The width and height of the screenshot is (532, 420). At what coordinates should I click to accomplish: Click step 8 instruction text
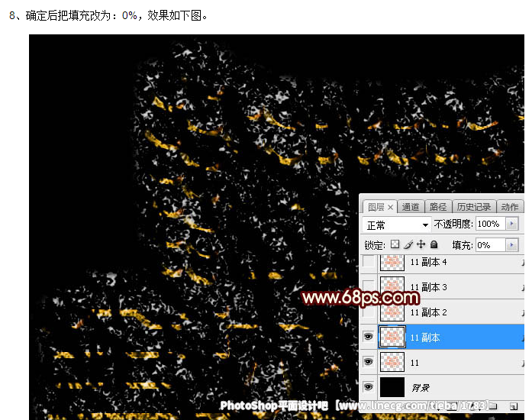click(x=108, y=15)
